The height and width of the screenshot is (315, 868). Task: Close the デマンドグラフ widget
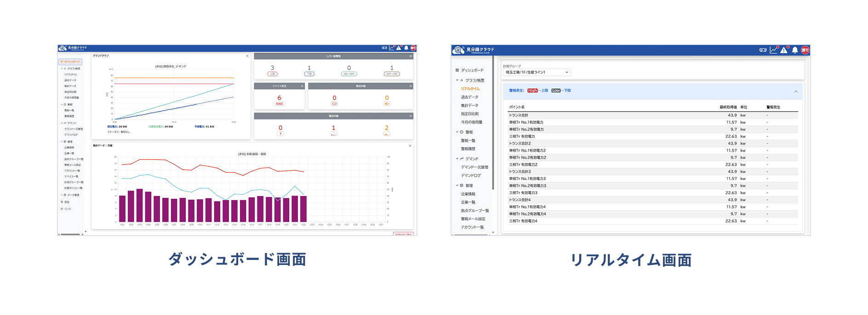click(247, 56)
